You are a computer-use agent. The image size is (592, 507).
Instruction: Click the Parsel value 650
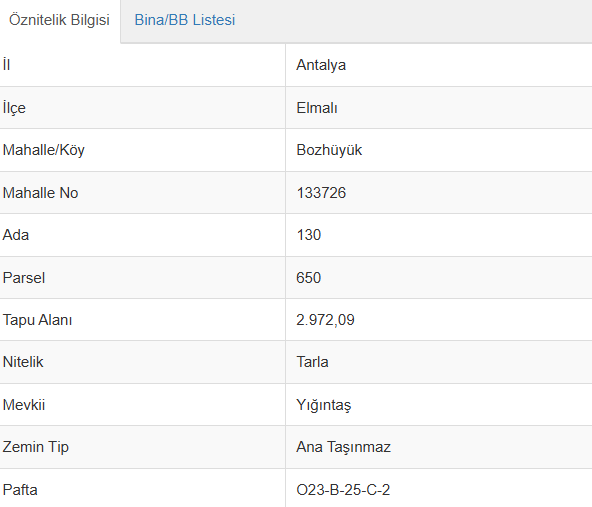point(308,278)
